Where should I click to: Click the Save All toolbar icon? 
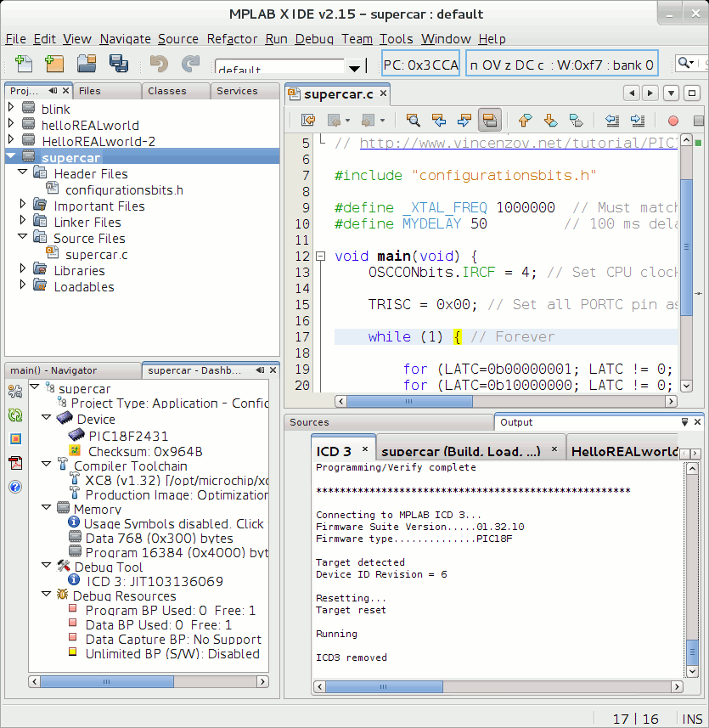119,64
